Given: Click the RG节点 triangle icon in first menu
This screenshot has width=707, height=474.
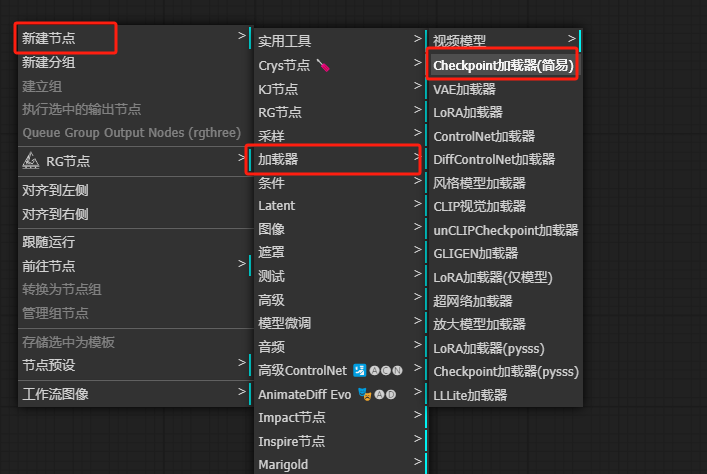Looking at the screenshot, I should pos(31,161).
